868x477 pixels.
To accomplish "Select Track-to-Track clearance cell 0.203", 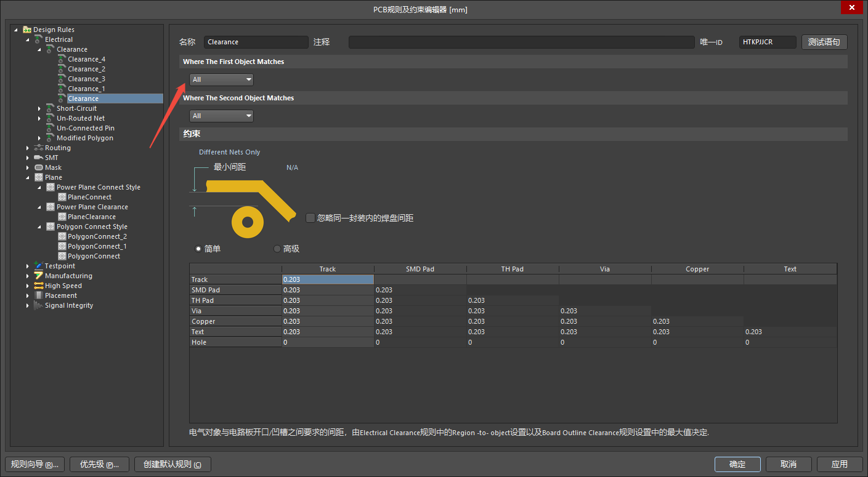I will (328, 279).
